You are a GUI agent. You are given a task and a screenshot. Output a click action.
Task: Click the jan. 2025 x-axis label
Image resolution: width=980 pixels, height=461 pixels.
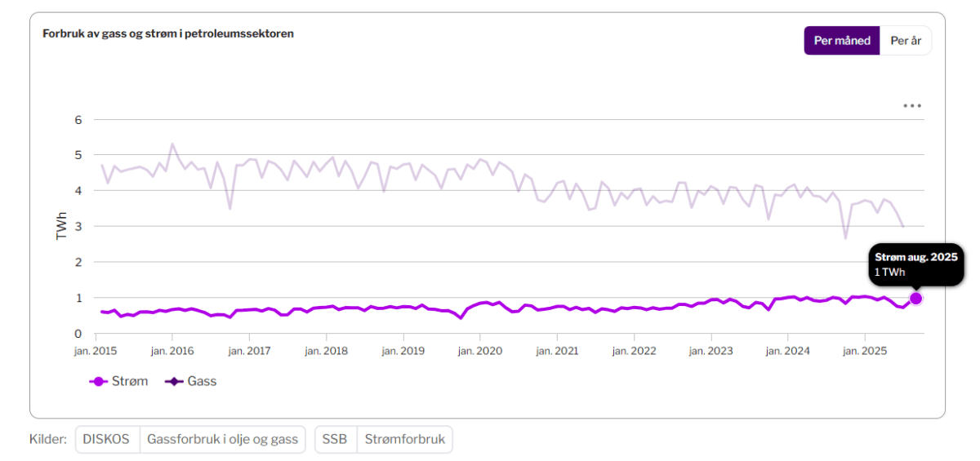(864, 351)
